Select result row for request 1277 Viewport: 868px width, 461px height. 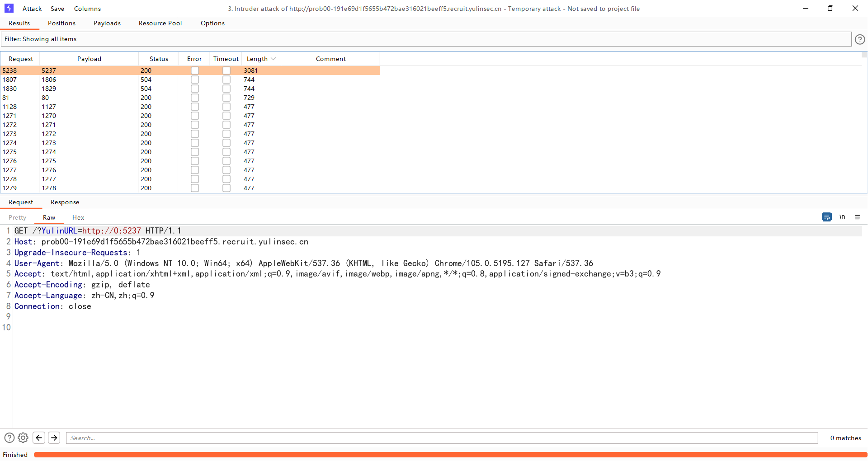tap(190, 170)
